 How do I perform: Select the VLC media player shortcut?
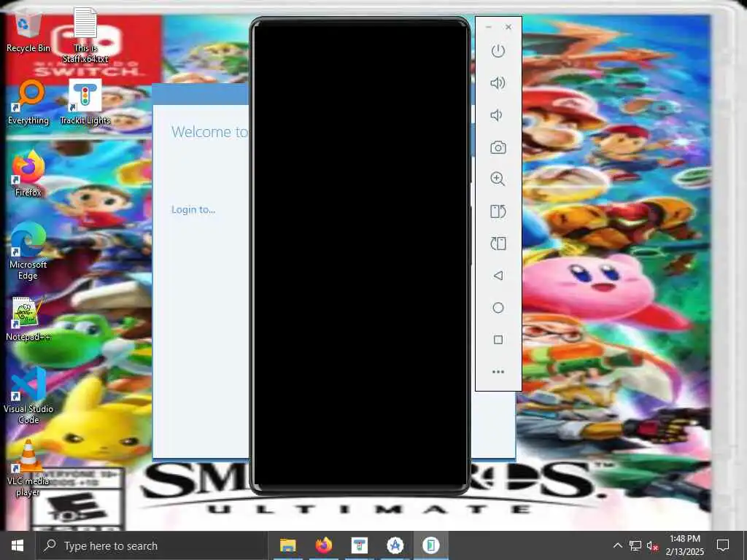coord(28,469)
